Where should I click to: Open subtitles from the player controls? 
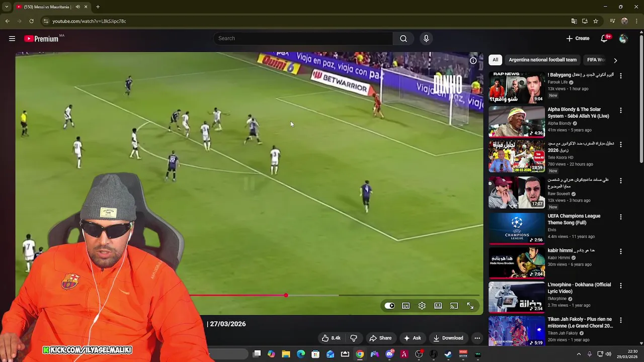pyautogui.click(x=406, y=306)
